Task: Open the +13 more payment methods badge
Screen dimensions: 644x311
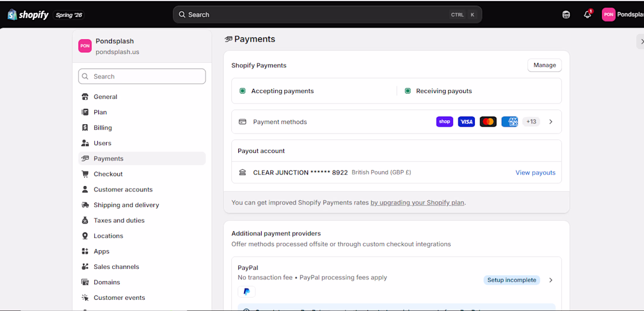Action: coord(531,122)
